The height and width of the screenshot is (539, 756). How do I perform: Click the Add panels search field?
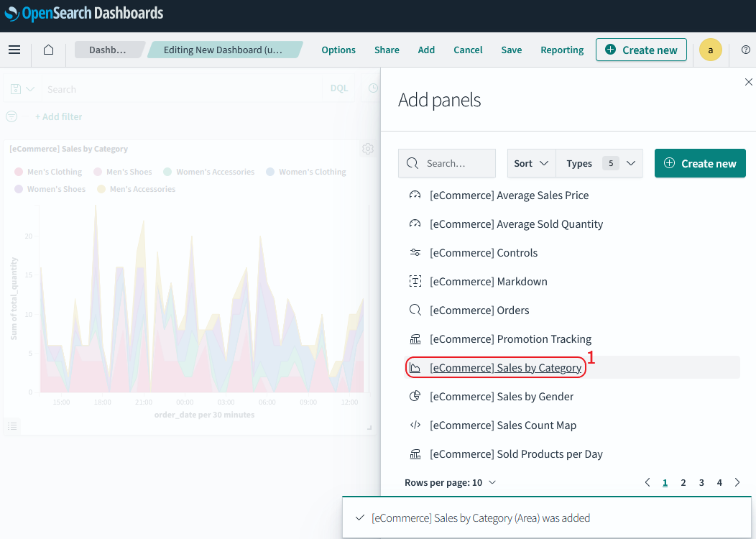tap(447, 163)
